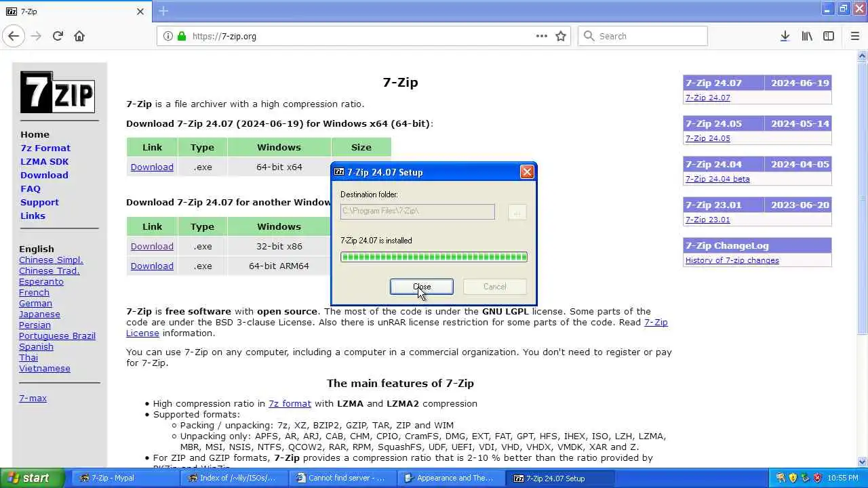Viewport: 868px width, 488px height.
Task: Open the Links sidebar link
Action: point(33,216)
